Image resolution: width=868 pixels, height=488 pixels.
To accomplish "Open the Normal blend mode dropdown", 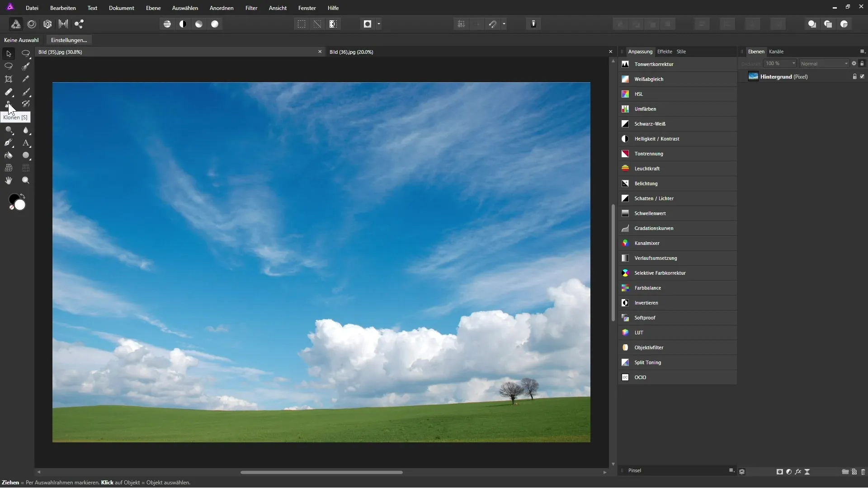I will pos(824,64).
